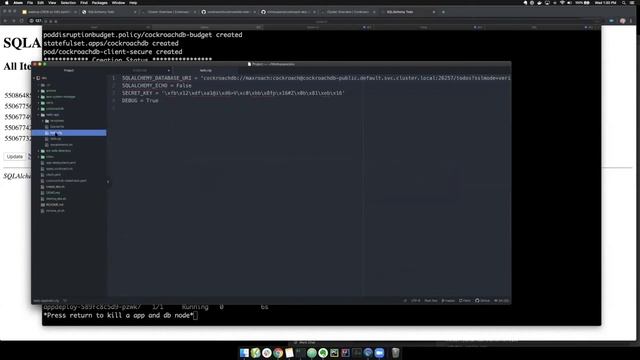Click the SQLALCHEMY_DATABASE_URI line in editor

point(316,78)
